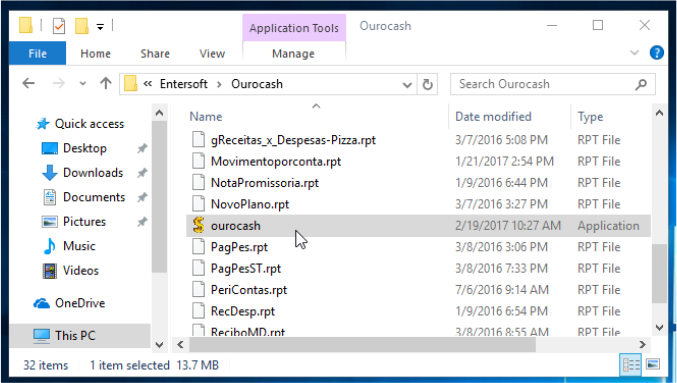Click the pin icon beside Pictures

[x=142, y=222]
